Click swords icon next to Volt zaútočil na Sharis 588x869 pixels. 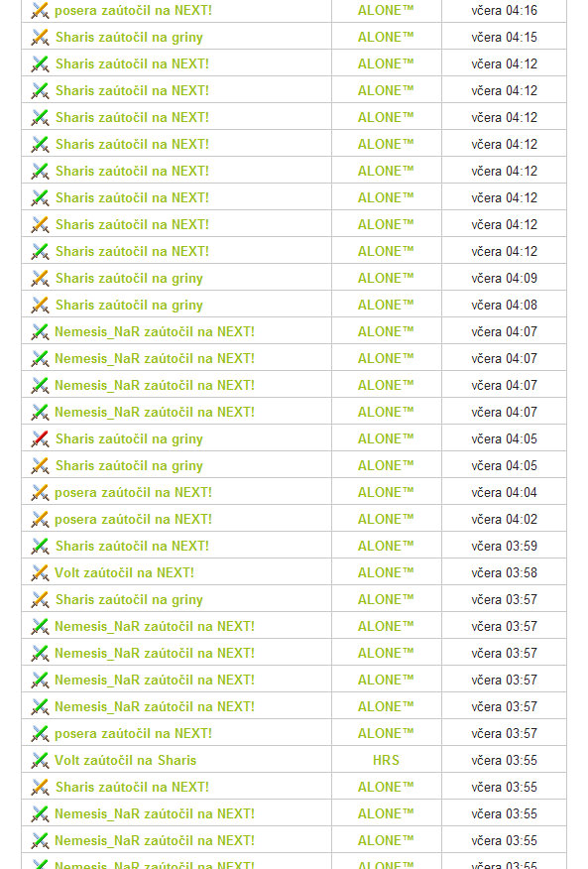tap(40, 760)
